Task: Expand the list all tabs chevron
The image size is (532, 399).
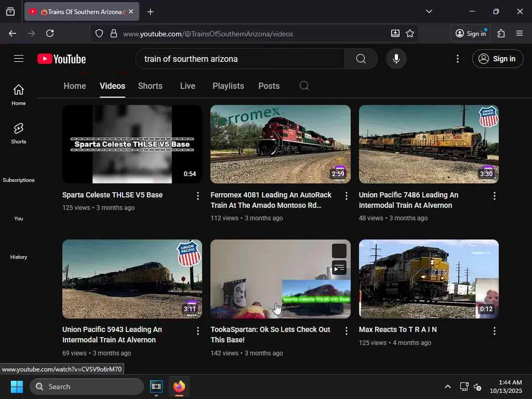Action: click(429, 11)
